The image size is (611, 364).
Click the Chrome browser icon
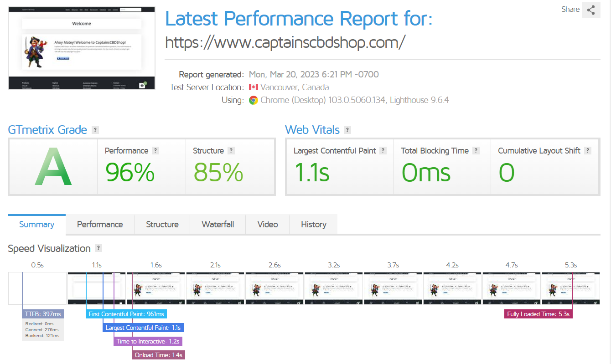tap(254, 100)
